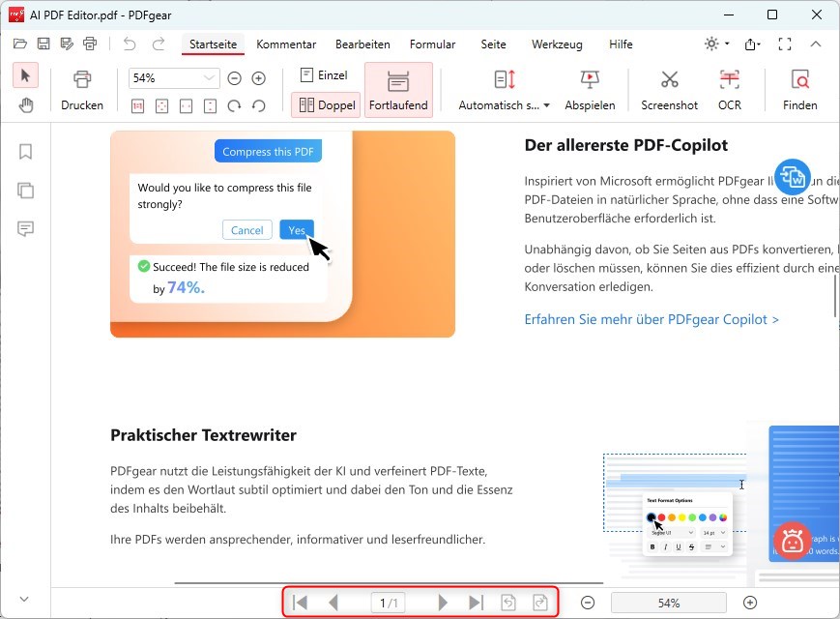Open the brightness theme dropdown
Image resolution: width=840 pixels, height=619 pixels.
coord(717,44)
